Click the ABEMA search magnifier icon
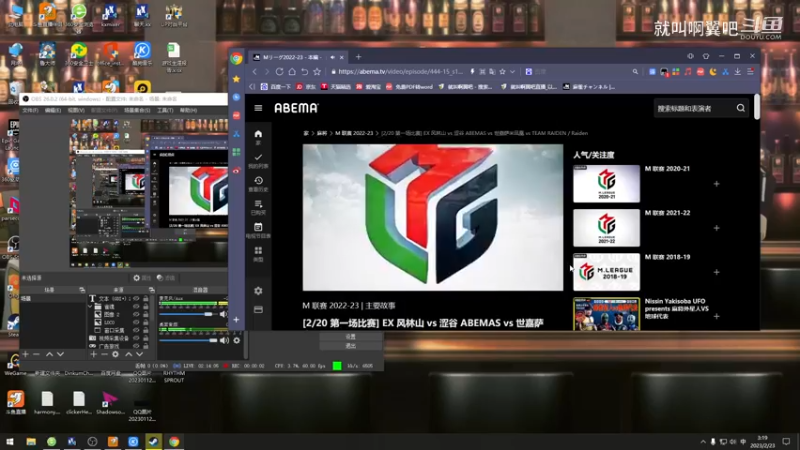Screen dimensions: 800x450 point(741,108)
